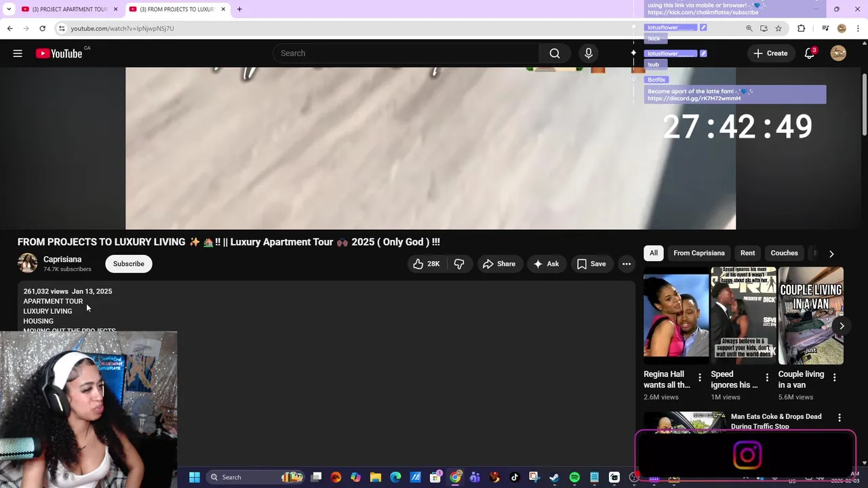Open Chrome media controls icon
This screenshot has width=868, height=488.
(825, 28)
